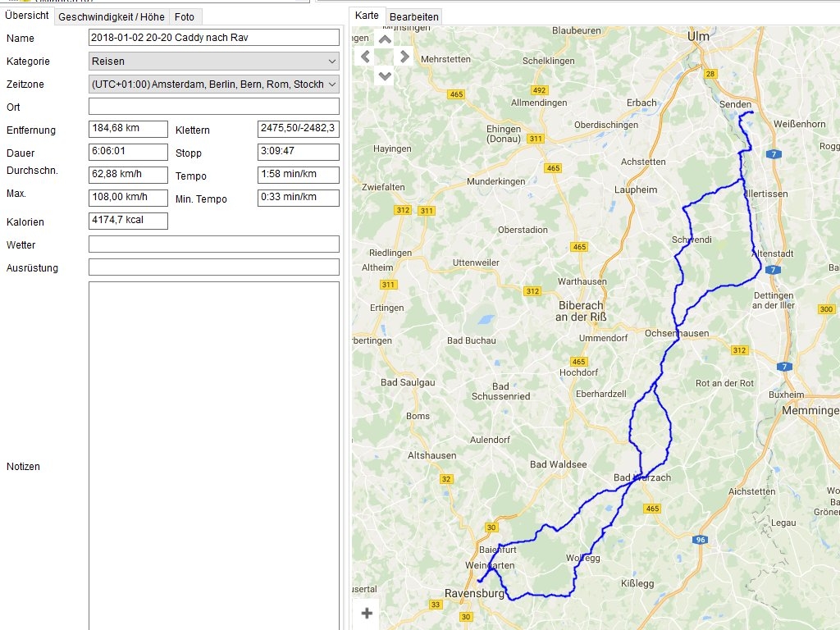This screenshot has width=840, height=630.
Task: Pan the map left with the arrow
Action: 366,57
